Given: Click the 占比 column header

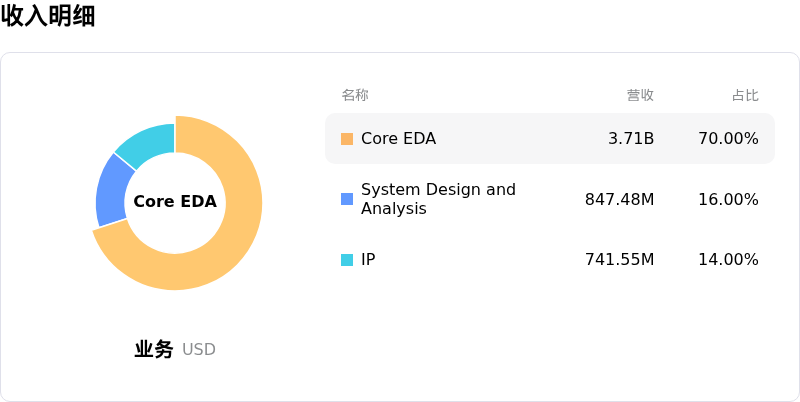Looking at the screenshot, I should tap(745, 95).
